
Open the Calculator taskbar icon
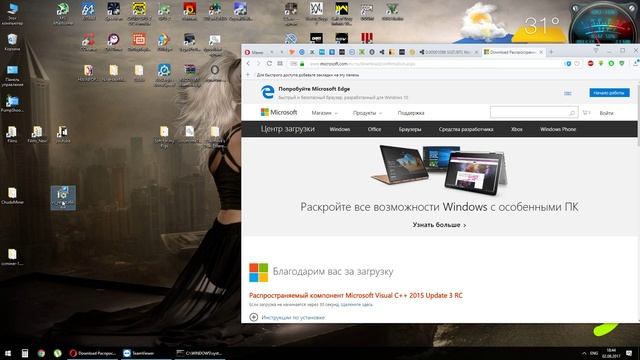[25, 353]
